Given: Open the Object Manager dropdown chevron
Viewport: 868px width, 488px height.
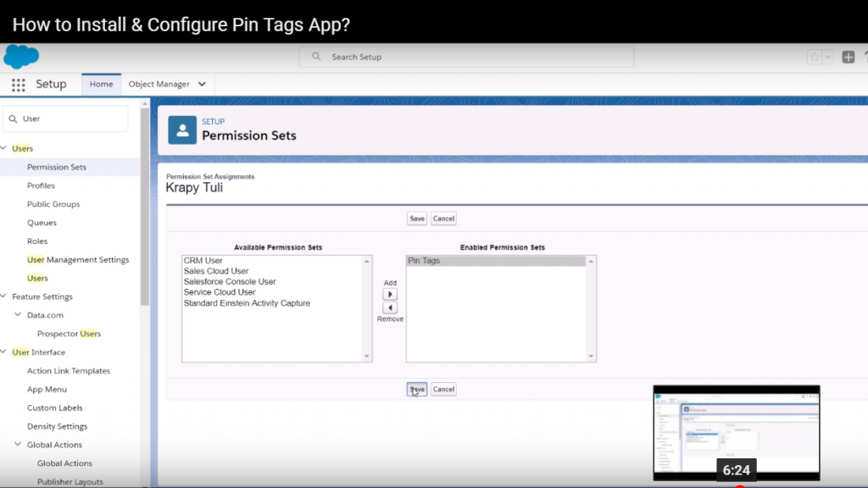Looking at the screenshot, I should [202, 84].
